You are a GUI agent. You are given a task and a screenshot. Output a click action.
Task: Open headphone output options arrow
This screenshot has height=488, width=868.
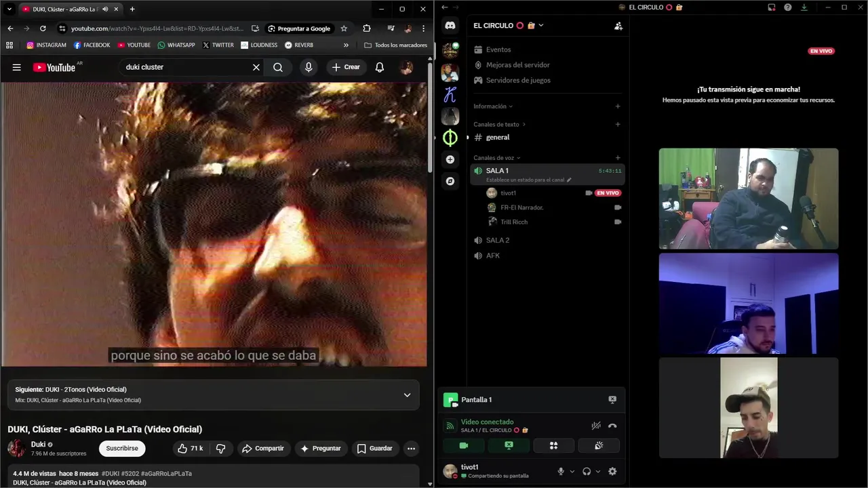tap(598, 471)
